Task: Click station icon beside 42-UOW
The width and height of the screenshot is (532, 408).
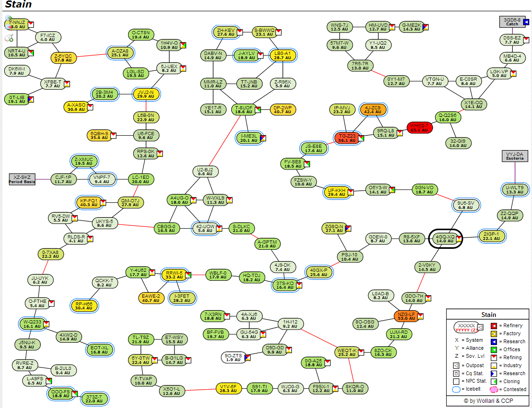Action: coord(219,229)
